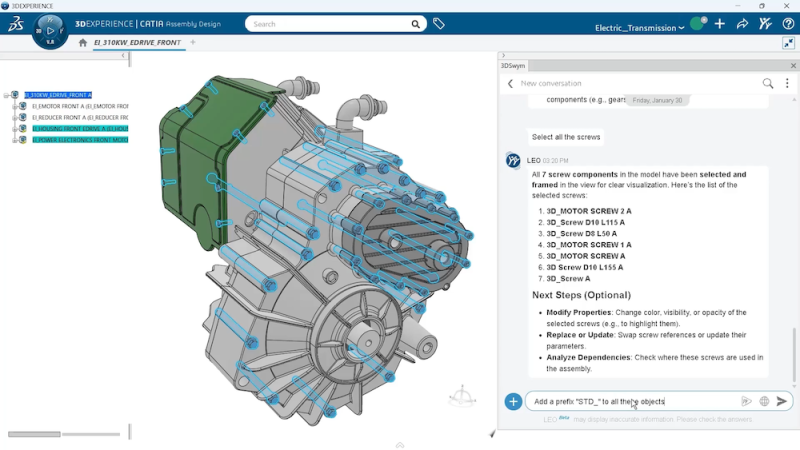Collapse the EI_310KW_EDRIVE_FRONT A root node

[x=6, y=95]
